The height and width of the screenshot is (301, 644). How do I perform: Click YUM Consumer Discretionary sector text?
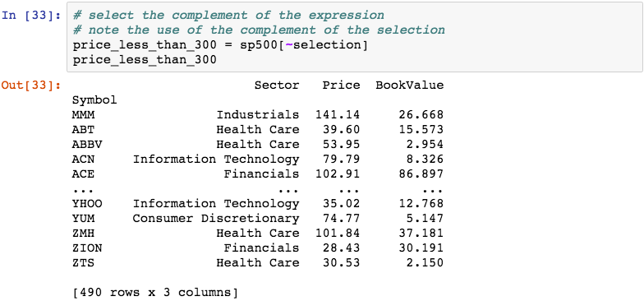tap(215, 219)
